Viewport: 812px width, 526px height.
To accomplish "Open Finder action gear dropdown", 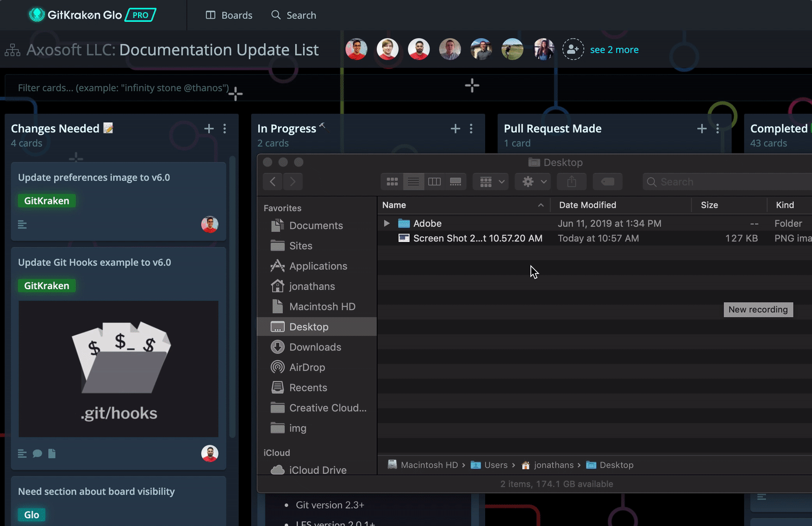I will click(533, 182).
